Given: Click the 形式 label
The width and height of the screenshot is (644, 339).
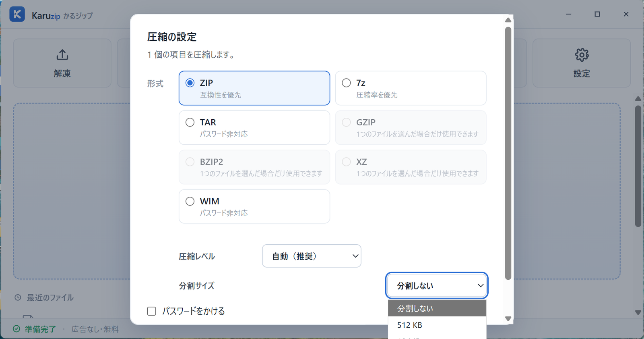Looking at the screenshot, I should pyautogui.click(x=155, y=83).
